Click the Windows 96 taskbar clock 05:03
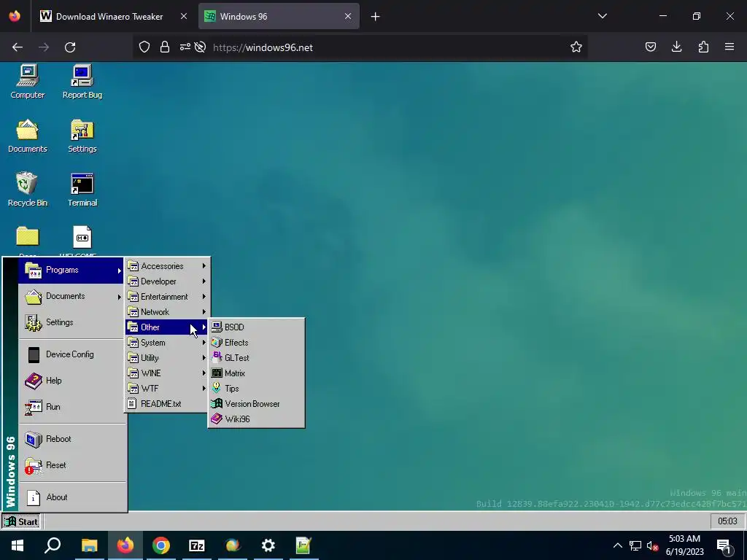The height and width of the screenshot is (560, 747). click(727, 521)
